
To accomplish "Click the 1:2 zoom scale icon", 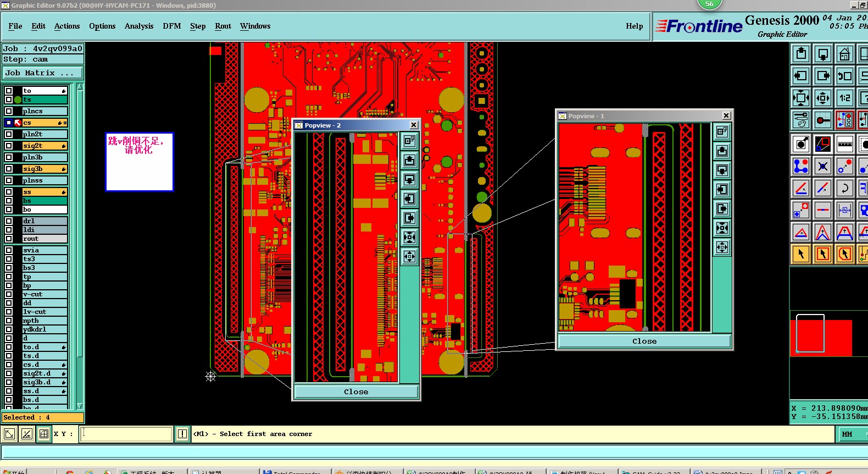I will 845,98.
